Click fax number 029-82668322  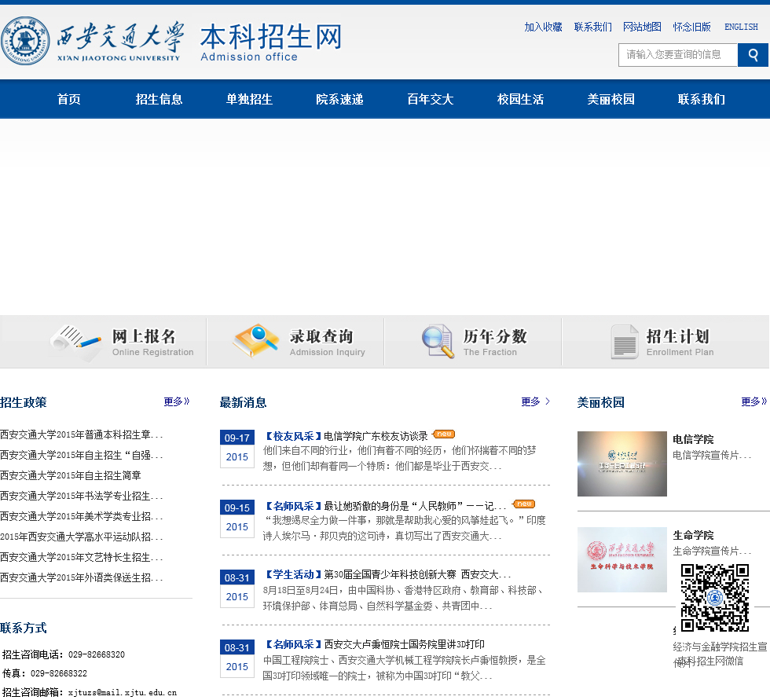tap(59, 673)
